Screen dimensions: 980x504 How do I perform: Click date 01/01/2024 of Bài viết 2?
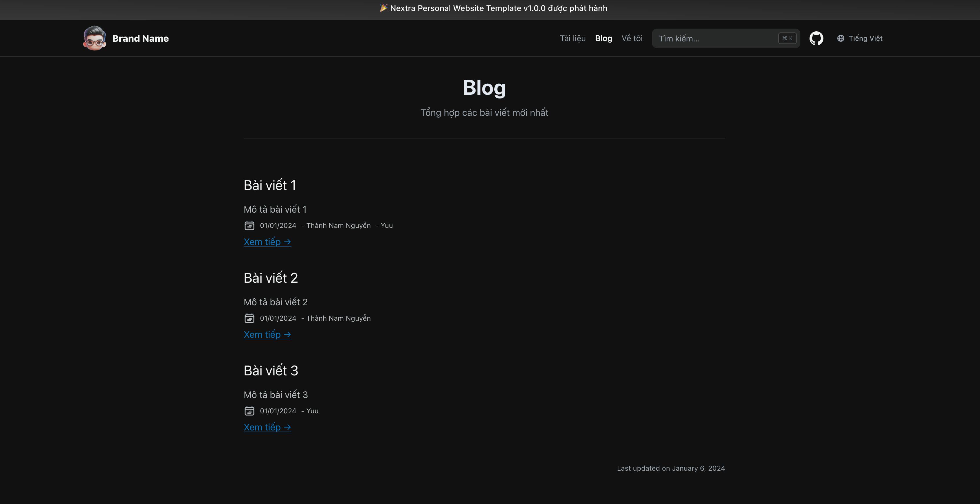278,318
